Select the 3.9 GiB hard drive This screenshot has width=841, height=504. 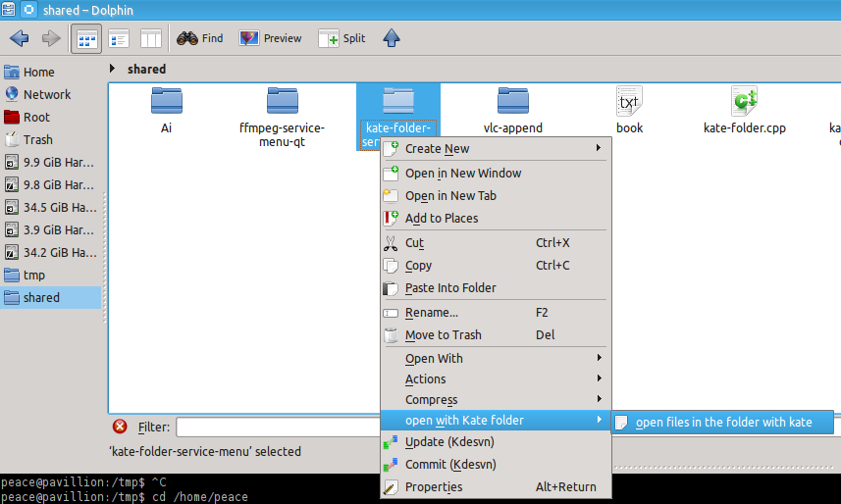click(x=51, y=229)
